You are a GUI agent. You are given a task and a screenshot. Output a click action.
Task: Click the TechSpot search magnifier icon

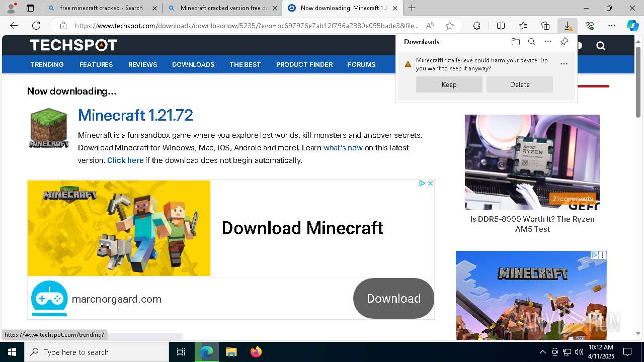tap(601, 46)
